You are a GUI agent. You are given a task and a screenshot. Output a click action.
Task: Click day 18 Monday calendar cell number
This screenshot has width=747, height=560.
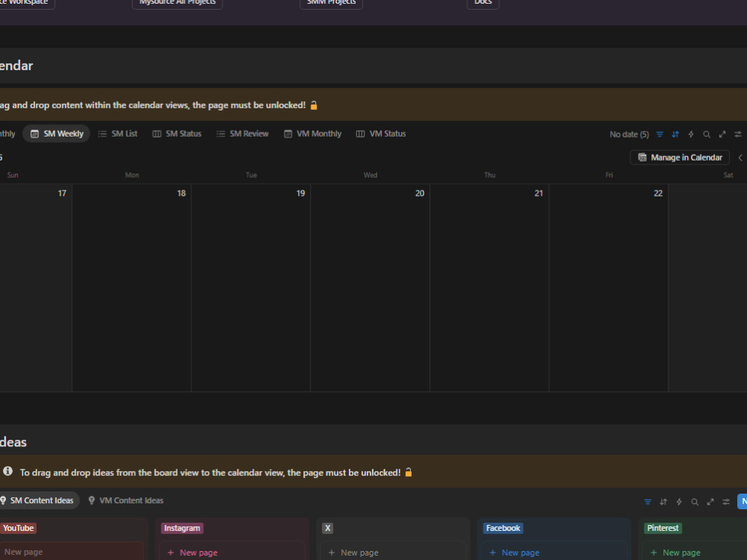(181, 193)
